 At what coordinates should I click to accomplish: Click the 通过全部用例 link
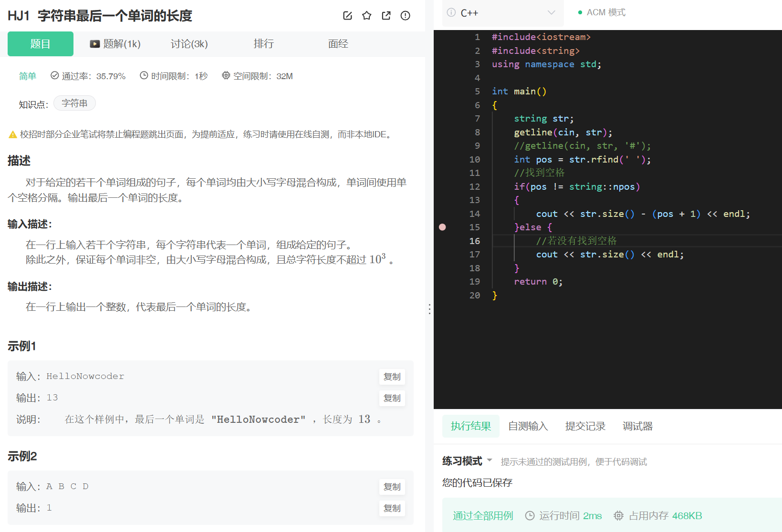[x=482, y=515]
